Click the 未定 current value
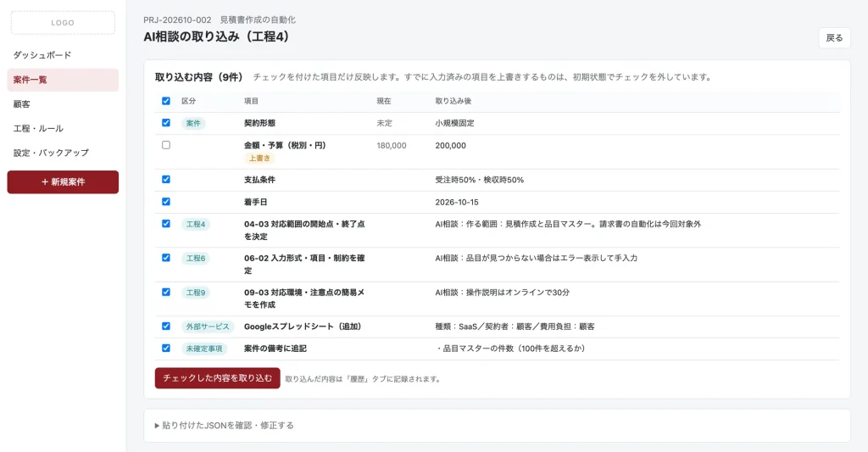This screenshot has height=452, width=868. [x=384, y=124]
